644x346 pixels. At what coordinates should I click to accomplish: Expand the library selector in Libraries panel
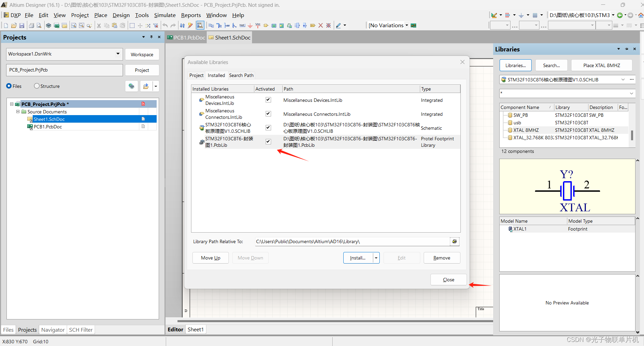click(623, 80)
